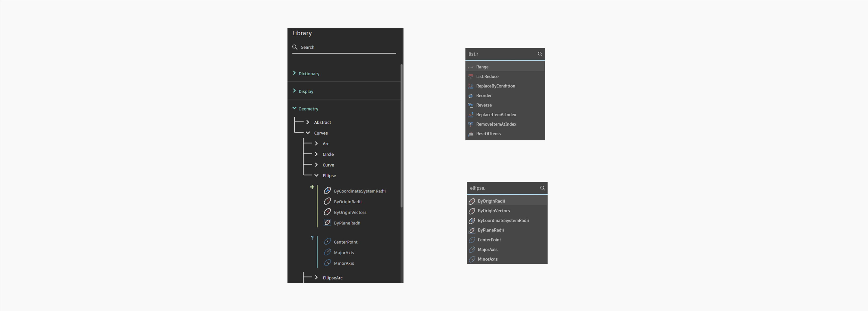Click the Library Search input field
This screenshot has height=311, width=868.
[347, 47]
